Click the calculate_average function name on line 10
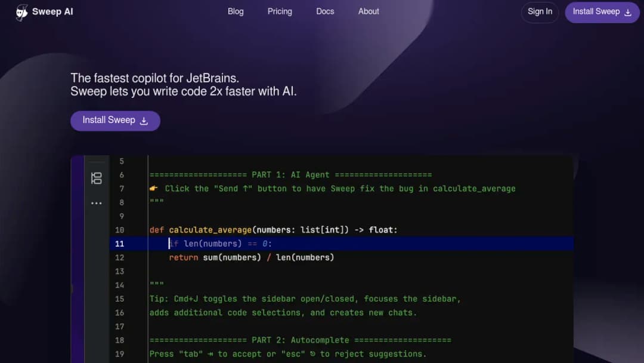This screenshot has height=363, width=644. pyautogui.click(x=210, y=230)
